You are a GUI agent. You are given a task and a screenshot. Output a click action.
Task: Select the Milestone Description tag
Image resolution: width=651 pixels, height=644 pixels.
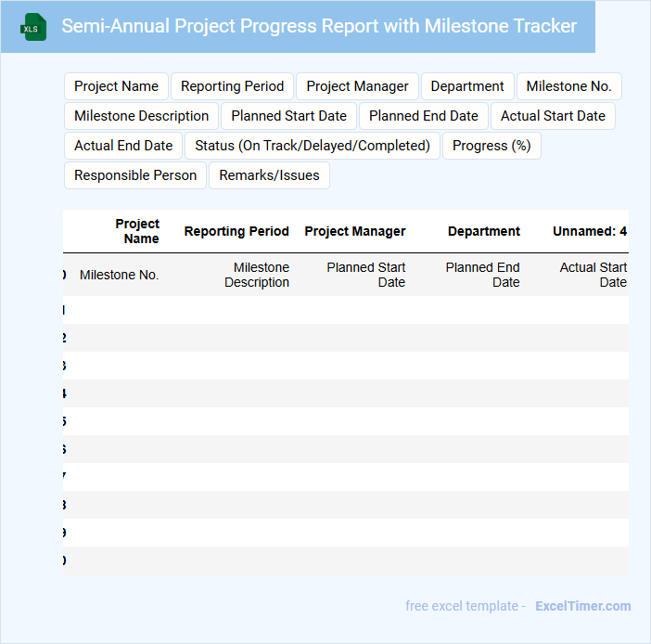(141, 116)
